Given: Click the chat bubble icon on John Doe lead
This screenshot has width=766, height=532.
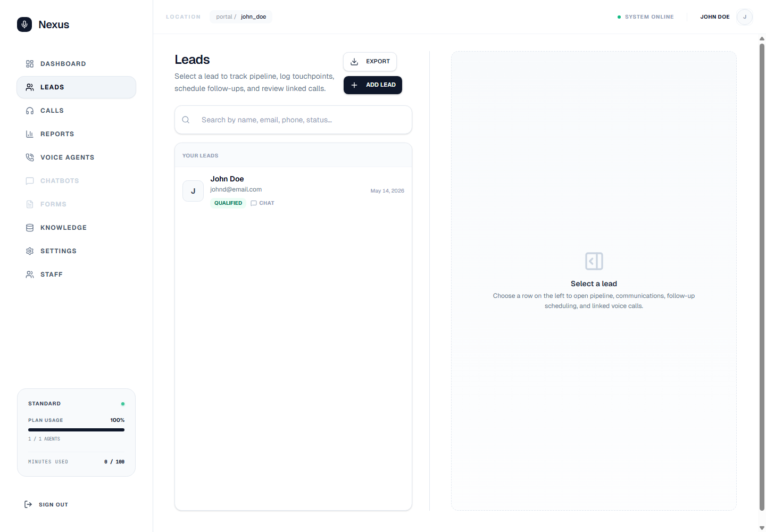Looking at the screenshot, I should pyautogui.click(x=254, y=203).
